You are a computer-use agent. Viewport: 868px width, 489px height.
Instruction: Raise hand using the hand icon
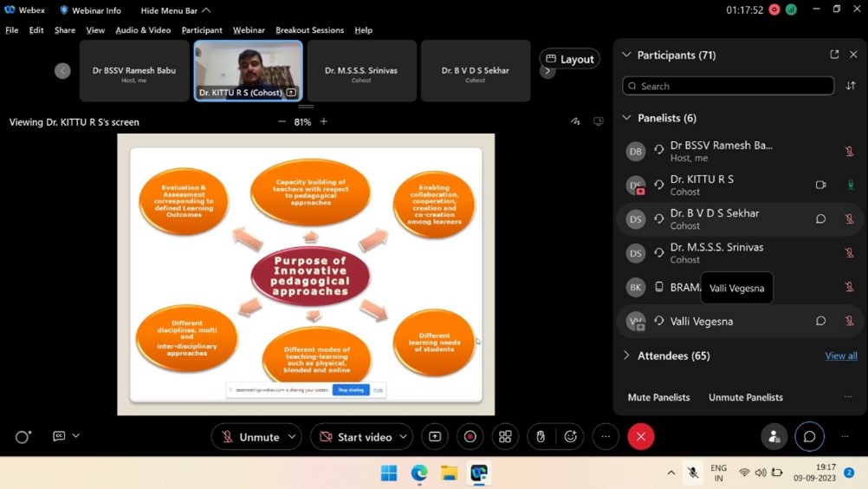[541, 437]
